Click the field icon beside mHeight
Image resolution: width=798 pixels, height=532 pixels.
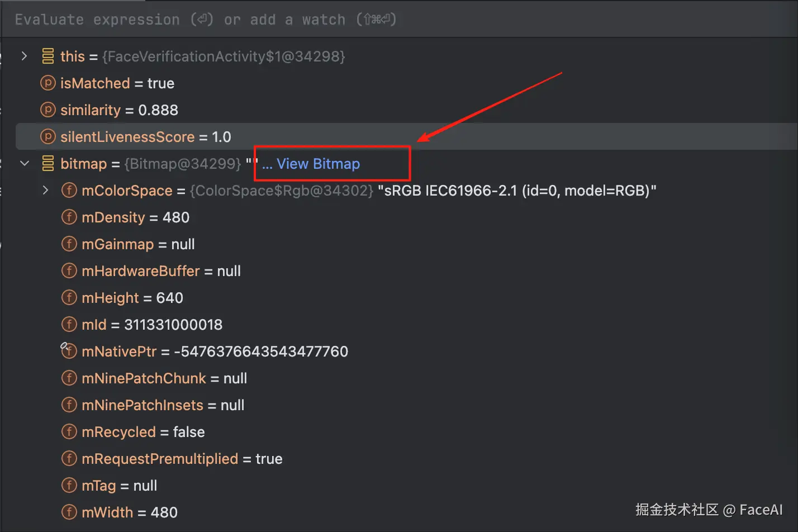coord(69,298)
